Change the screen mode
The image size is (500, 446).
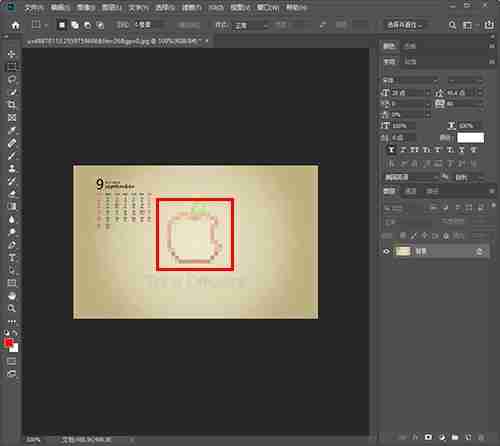click(x=12, y=374)
